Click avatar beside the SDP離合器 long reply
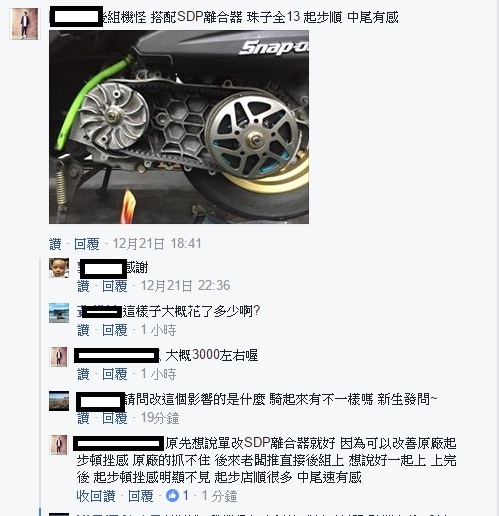 59,445
